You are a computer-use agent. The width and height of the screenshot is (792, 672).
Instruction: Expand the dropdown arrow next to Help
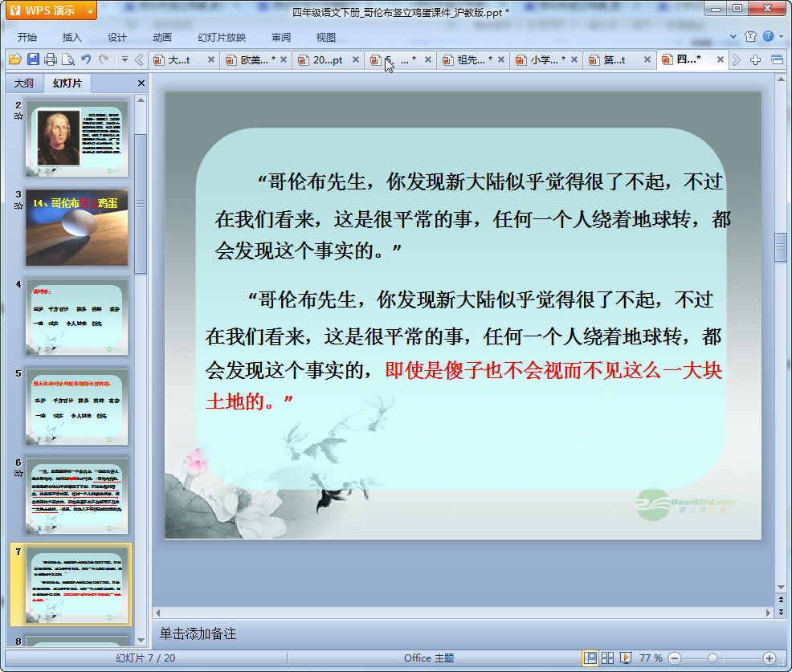(782, 36)
